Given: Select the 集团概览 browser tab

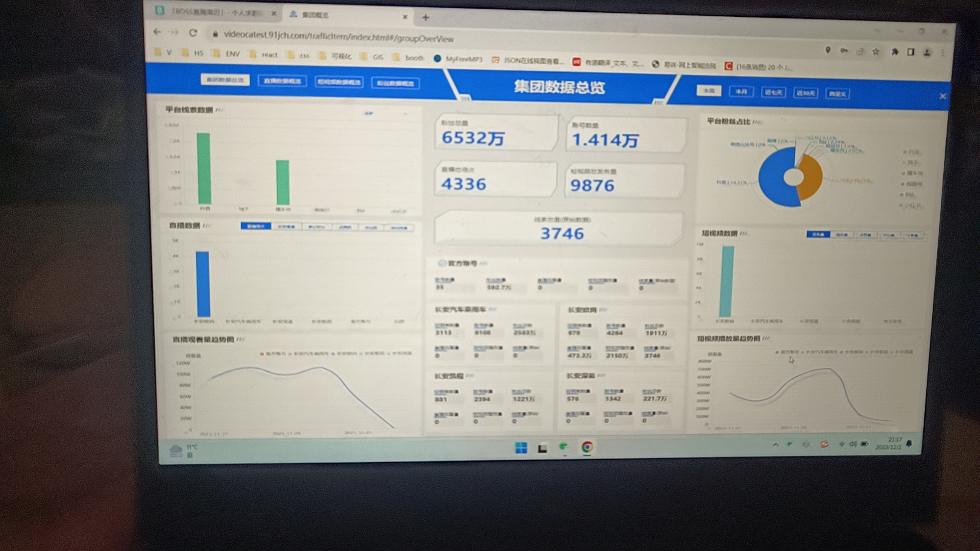Looking at the screenshot, I should (x=347, y=15).
